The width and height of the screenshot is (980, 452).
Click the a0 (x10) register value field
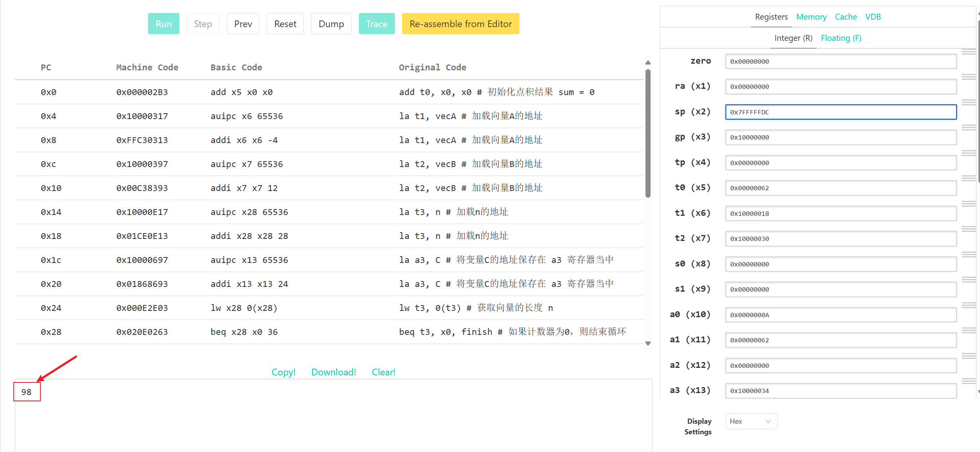840,315
